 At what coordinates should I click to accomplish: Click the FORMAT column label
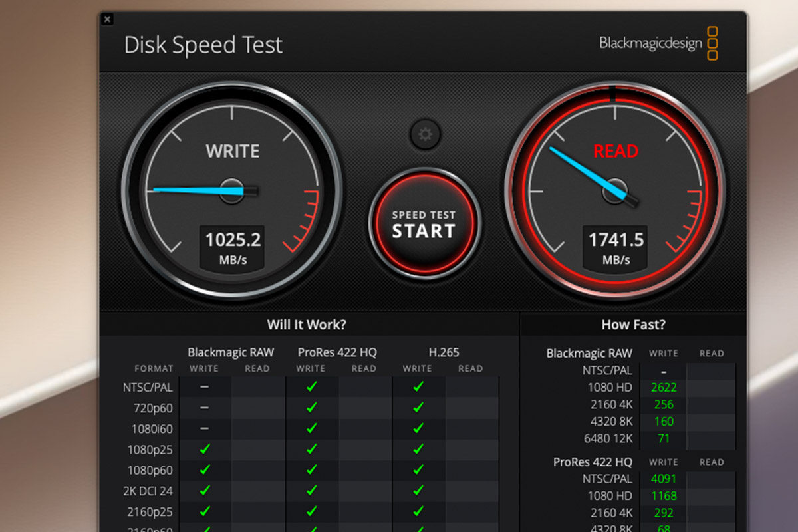click(154, 368)
